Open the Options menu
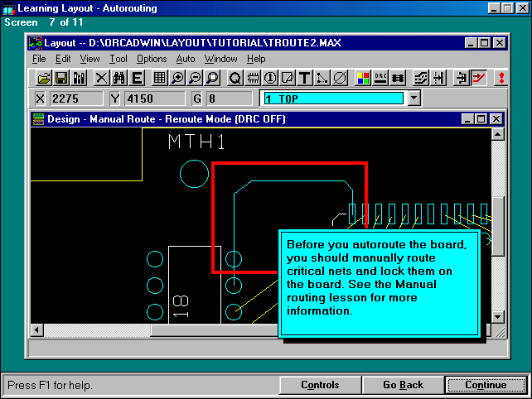 tap(152, 59)
